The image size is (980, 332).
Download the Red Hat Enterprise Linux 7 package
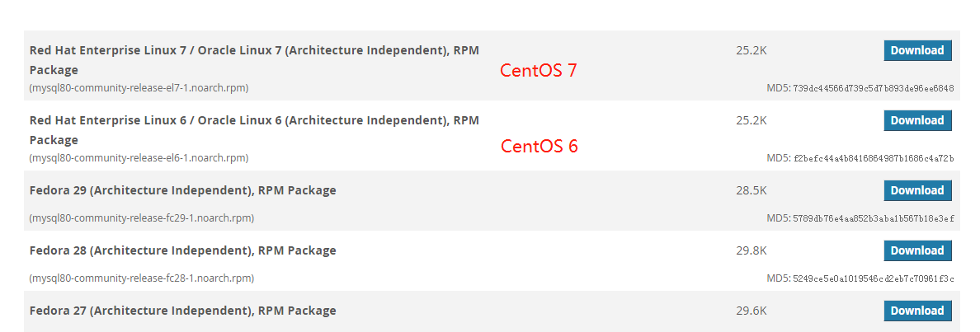(x=917, y=50)
